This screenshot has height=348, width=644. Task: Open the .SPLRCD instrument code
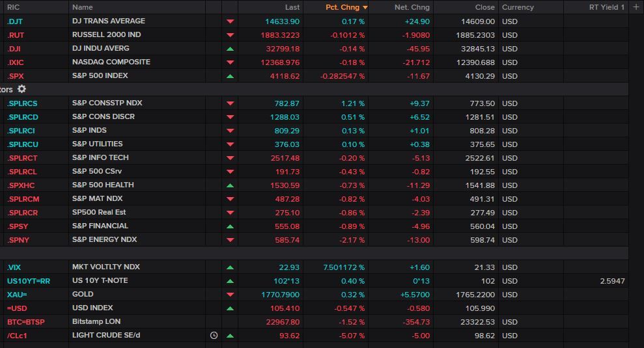(x=23, y=117)
